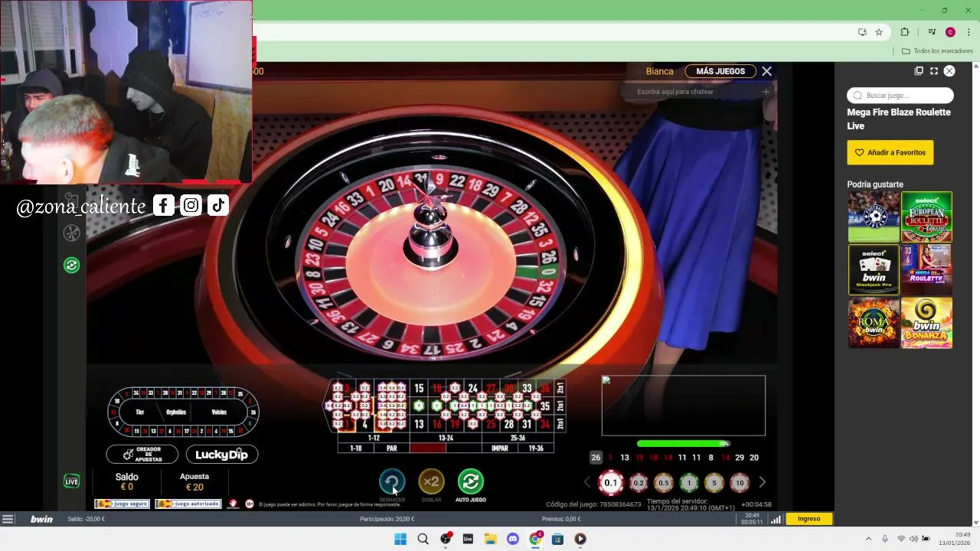
Task: Bet on number 33 on the table
Action: coord(527,388)
